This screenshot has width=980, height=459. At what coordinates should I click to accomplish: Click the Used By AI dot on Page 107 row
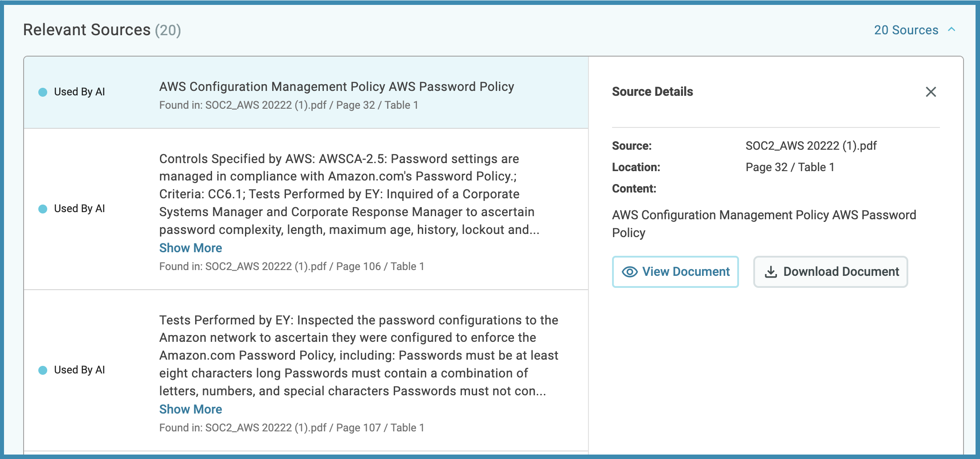click(43, 370)
